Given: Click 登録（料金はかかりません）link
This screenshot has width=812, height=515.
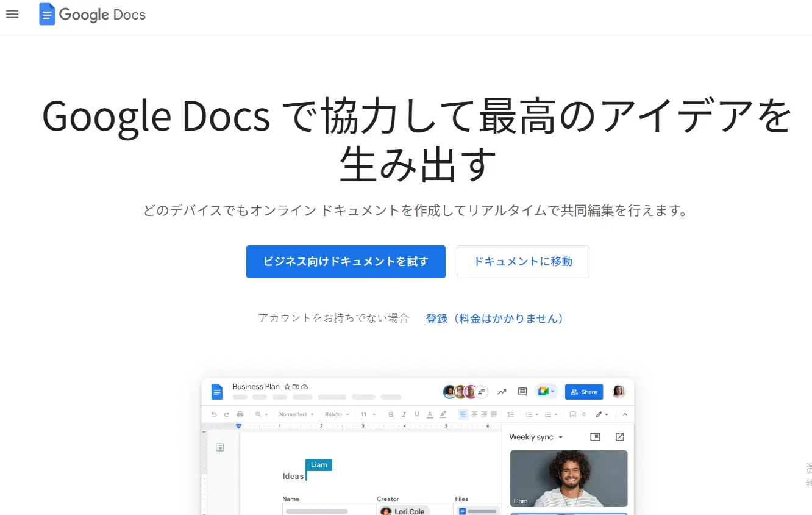Looking at the screenshot, I should 495,319.
